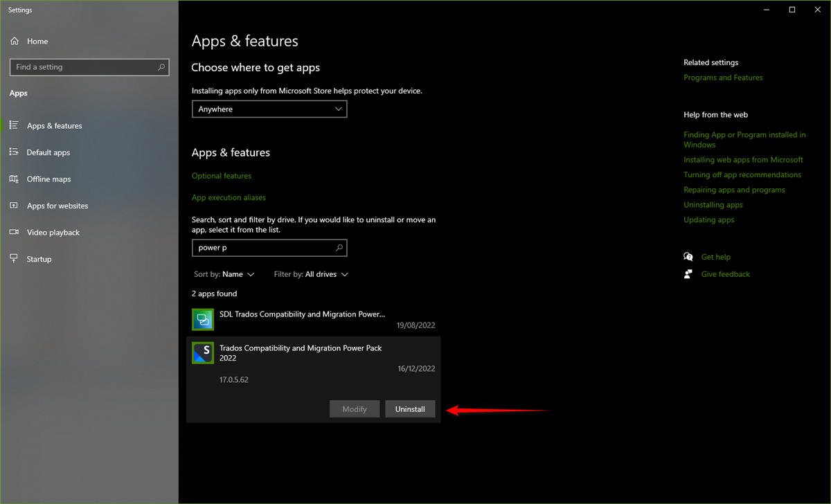
Task: Open Startup settings
Action: click(x=38, y=259)
